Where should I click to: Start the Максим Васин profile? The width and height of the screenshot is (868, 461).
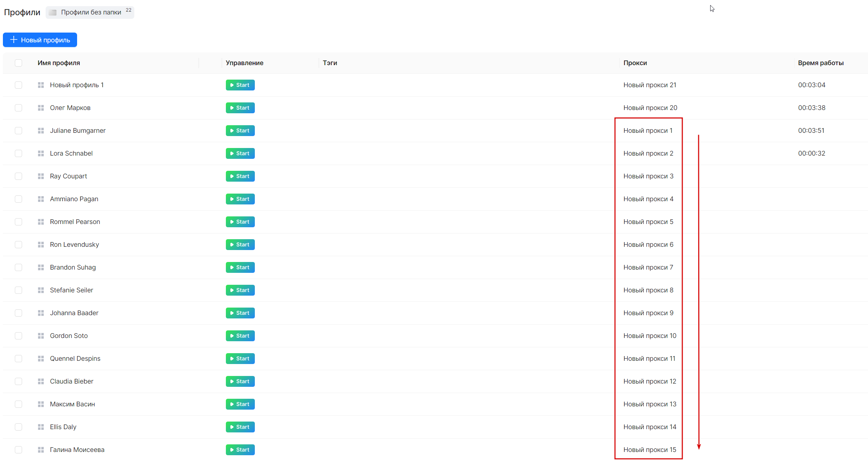click(240, 404)
